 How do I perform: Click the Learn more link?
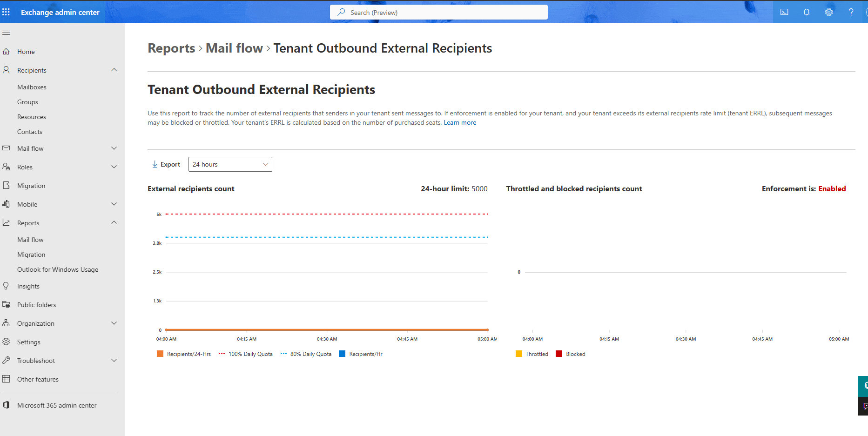point(460,122)
